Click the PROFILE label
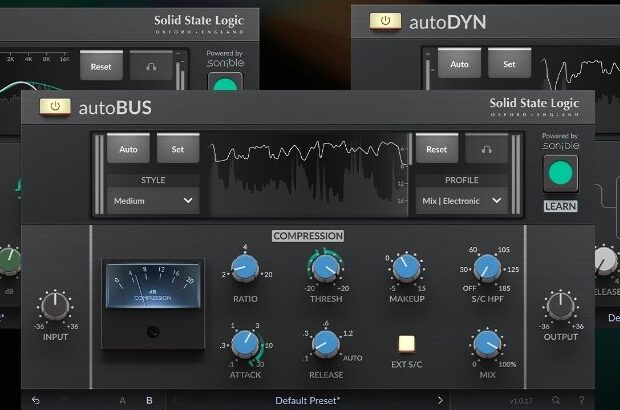620x410 pixels. pos(461,180)
